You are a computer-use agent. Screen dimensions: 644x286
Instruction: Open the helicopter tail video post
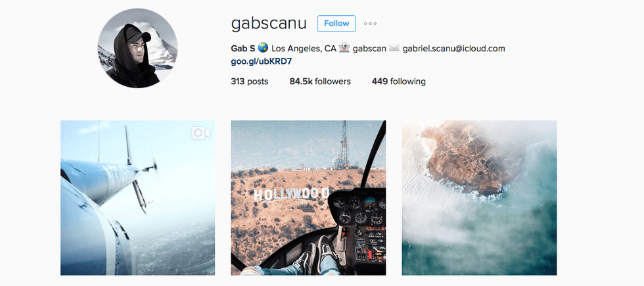[x=137, y=198]
